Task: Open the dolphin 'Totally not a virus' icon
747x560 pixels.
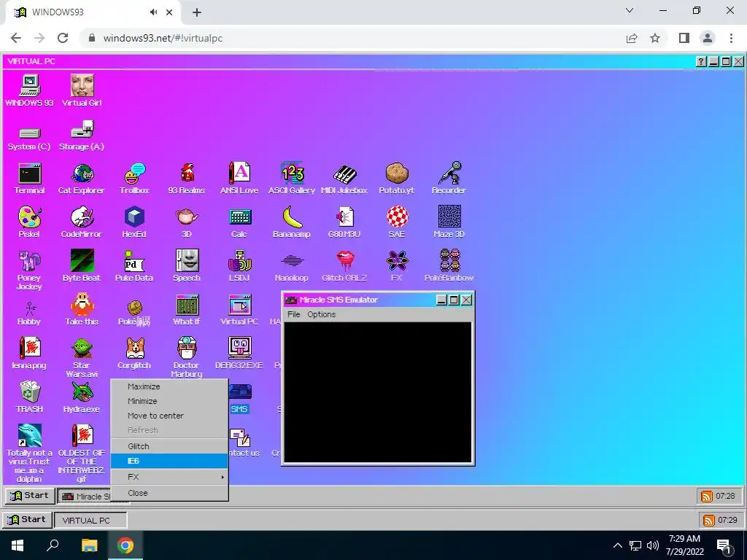Action: tap(29, 452)
